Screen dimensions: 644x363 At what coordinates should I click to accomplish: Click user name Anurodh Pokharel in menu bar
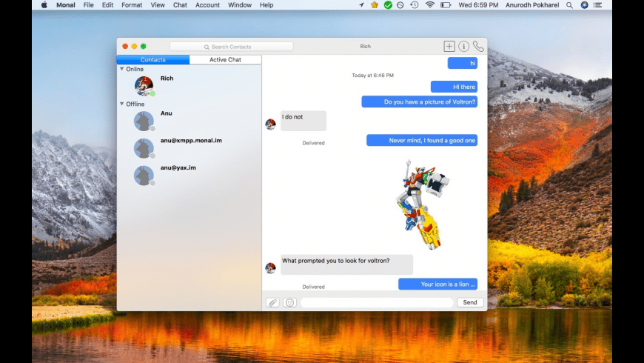(x=532, y=5)
